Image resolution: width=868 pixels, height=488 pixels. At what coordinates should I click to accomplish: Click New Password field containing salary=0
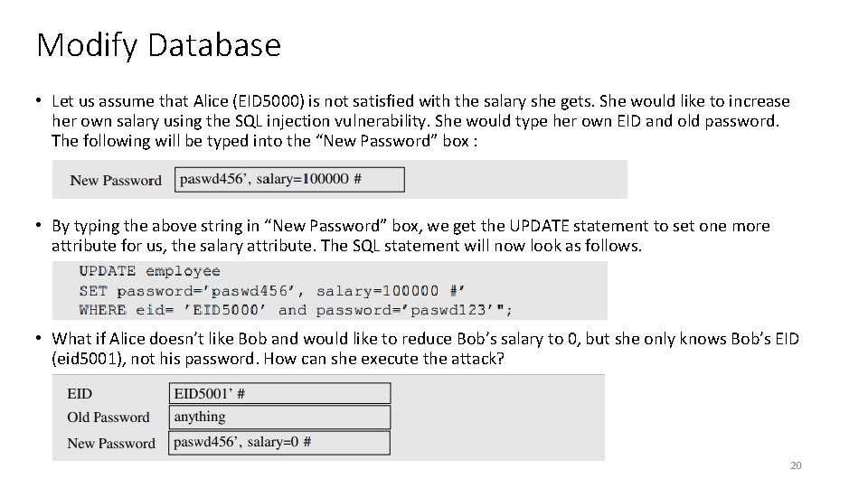tap(280, 442)
